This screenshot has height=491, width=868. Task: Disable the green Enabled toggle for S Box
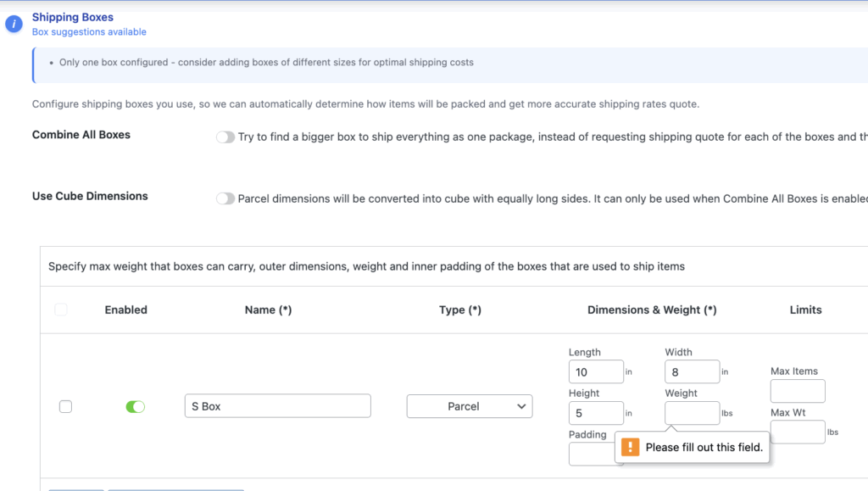(x=135, y=407)
